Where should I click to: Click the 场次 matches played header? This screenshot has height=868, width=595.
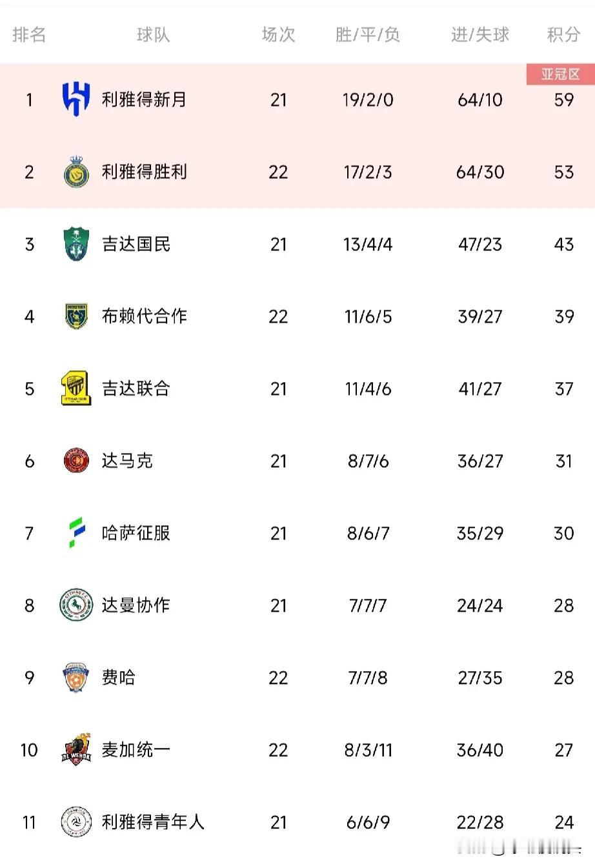pyautogui.click(x=278, y=35)
